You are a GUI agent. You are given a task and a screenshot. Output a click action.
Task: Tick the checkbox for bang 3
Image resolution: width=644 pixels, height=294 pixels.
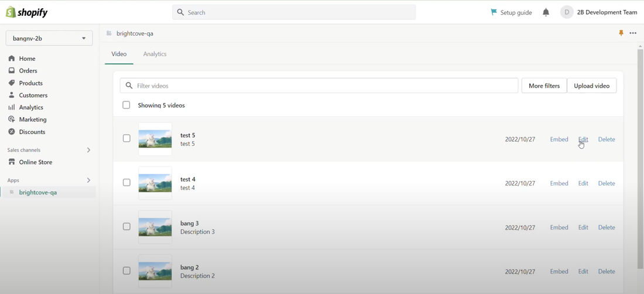point(126,227)
